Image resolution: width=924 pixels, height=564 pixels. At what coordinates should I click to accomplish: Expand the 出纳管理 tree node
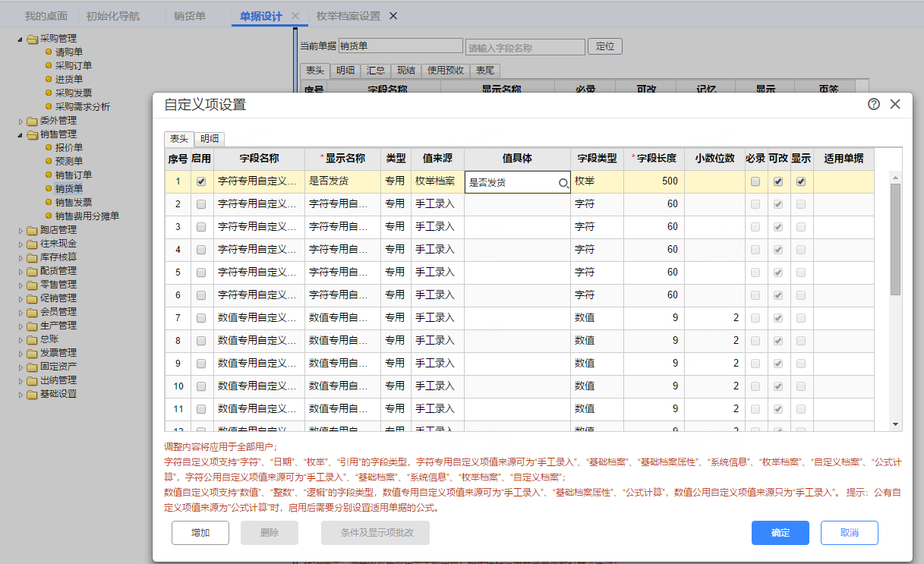coord(20,380)
